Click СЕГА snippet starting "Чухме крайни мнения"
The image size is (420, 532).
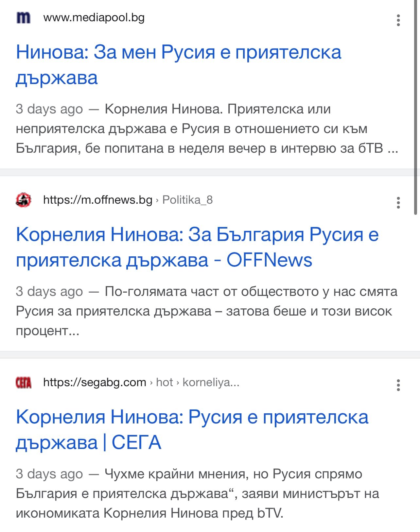tap(197, 493)
